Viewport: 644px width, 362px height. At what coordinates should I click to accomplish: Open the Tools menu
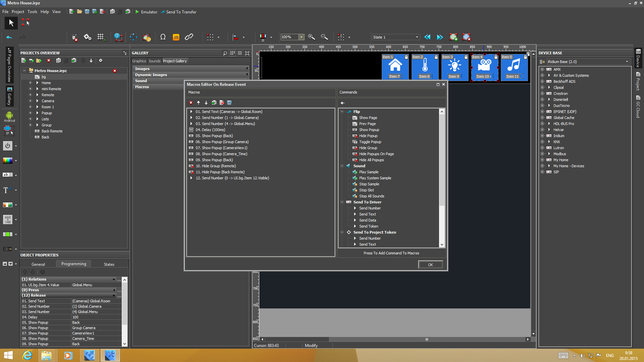coord(32,12)
